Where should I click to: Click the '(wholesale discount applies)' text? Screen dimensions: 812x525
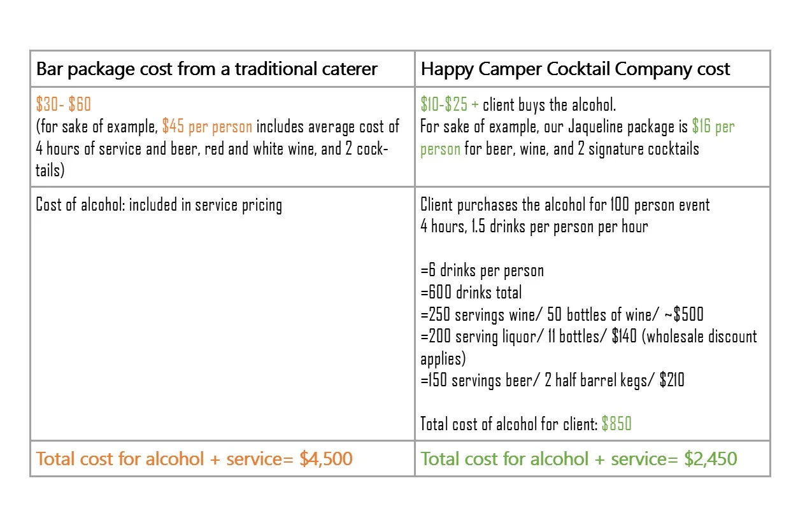coord(589,347)
